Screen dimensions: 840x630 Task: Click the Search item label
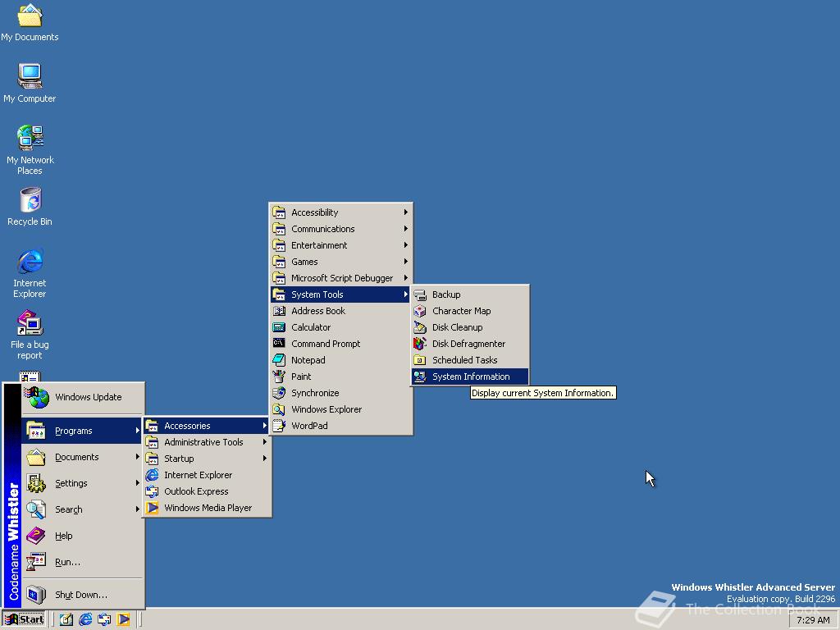tap(69, 509)
